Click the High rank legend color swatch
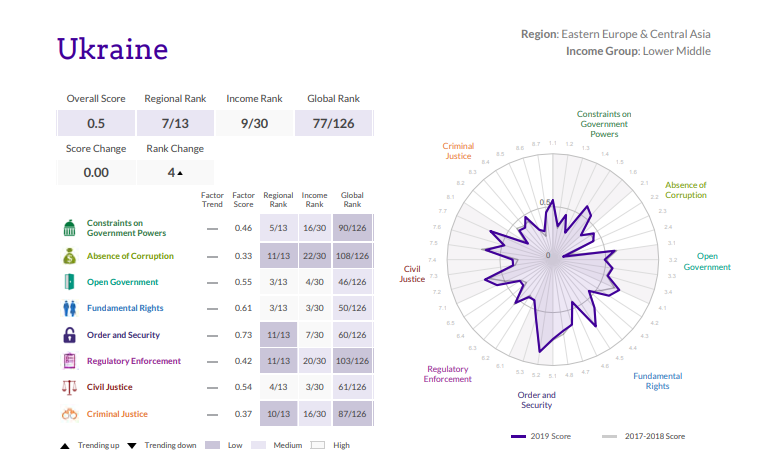This screenshot has width=772, height=455. [319, 445]
